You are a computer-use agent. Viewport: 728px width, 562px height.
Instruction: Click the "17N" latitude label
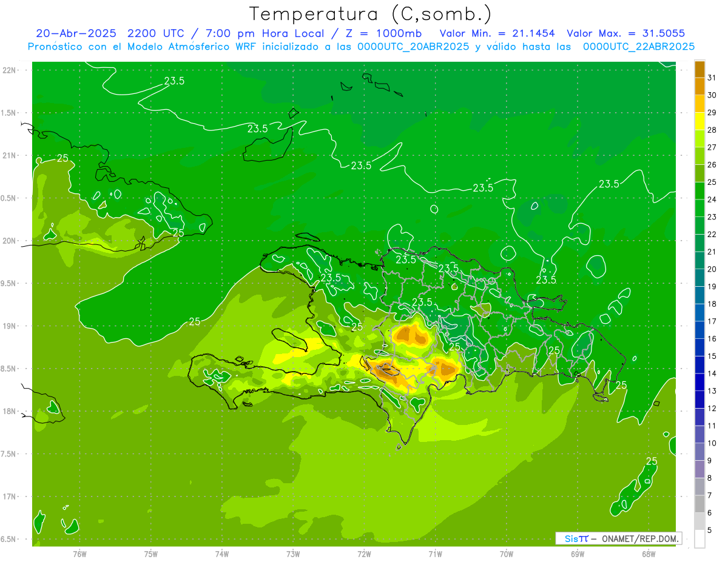pyautogui.click(x=10, y=497)
